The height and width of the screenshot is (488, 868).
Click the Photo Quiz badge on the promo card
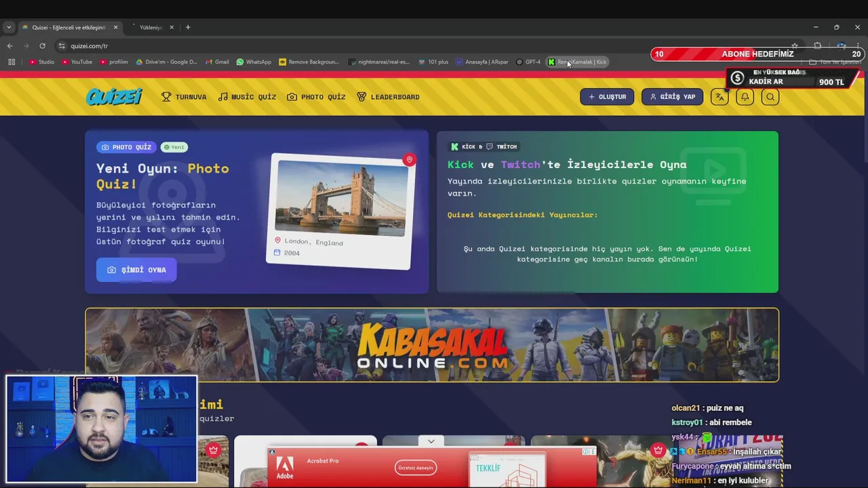click(x=126, y=147)
